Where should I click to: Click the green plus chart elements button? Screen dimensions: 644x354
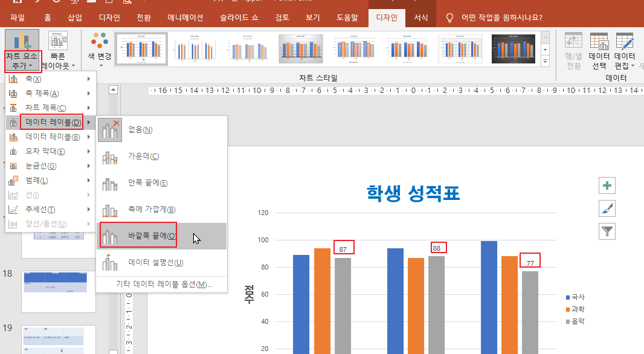pyautogui.click(x=607, y=185)
